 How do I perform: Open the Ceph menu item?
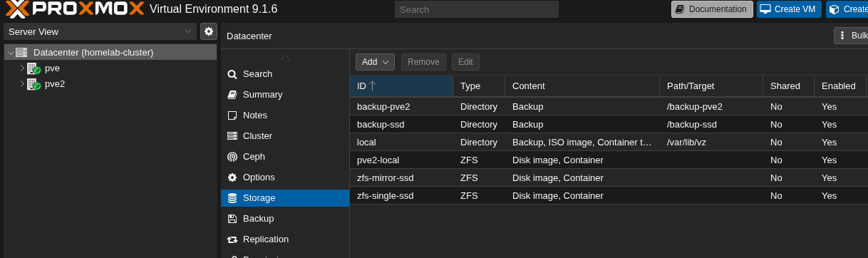[285, 157]
